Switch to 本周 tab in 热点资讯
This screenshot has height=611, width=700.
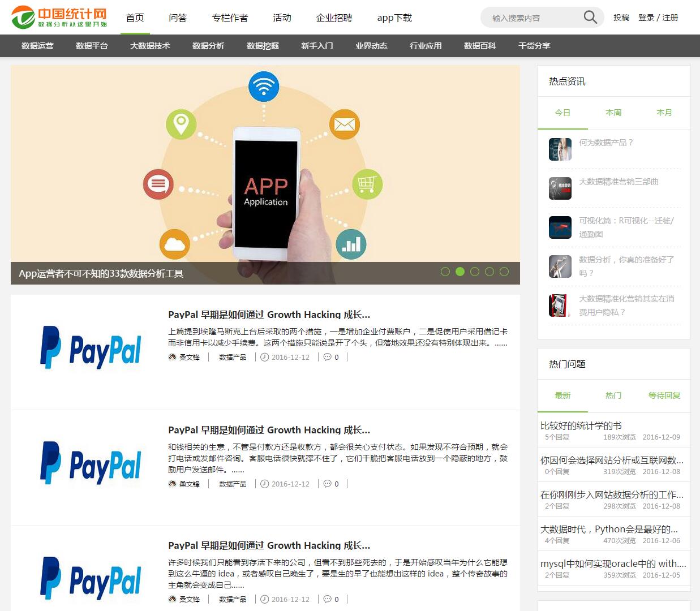tap(613, 113)
